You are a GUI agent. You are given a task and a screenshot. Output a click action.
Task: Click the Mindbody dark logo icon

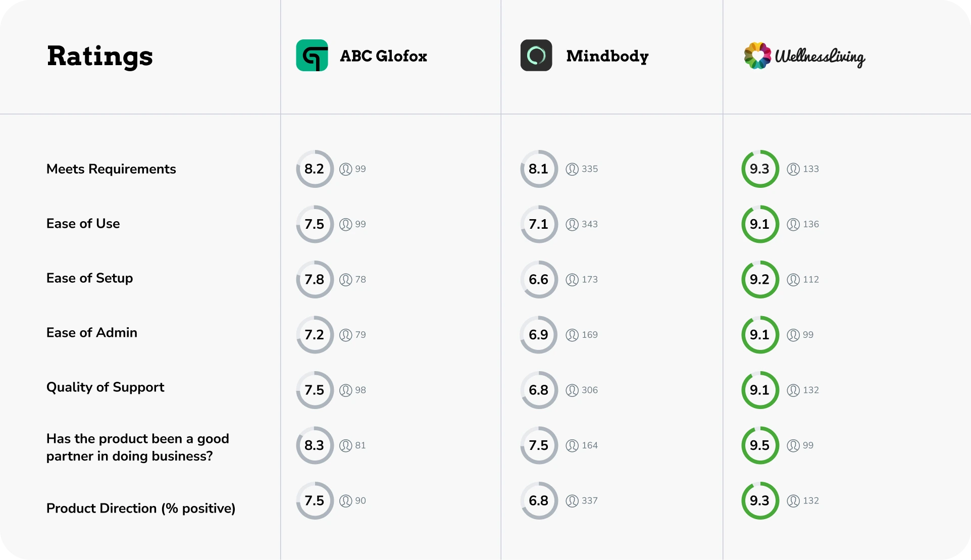point(536,56)
